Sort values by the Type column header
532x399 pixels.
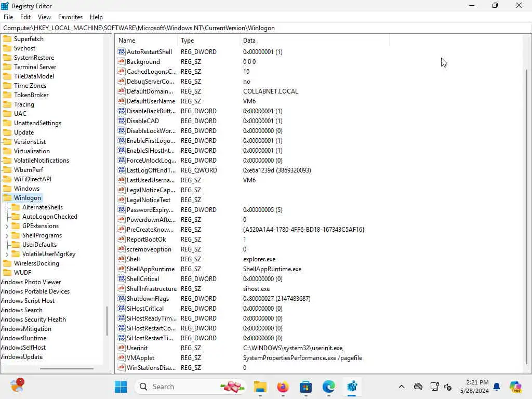pos(209,41)
